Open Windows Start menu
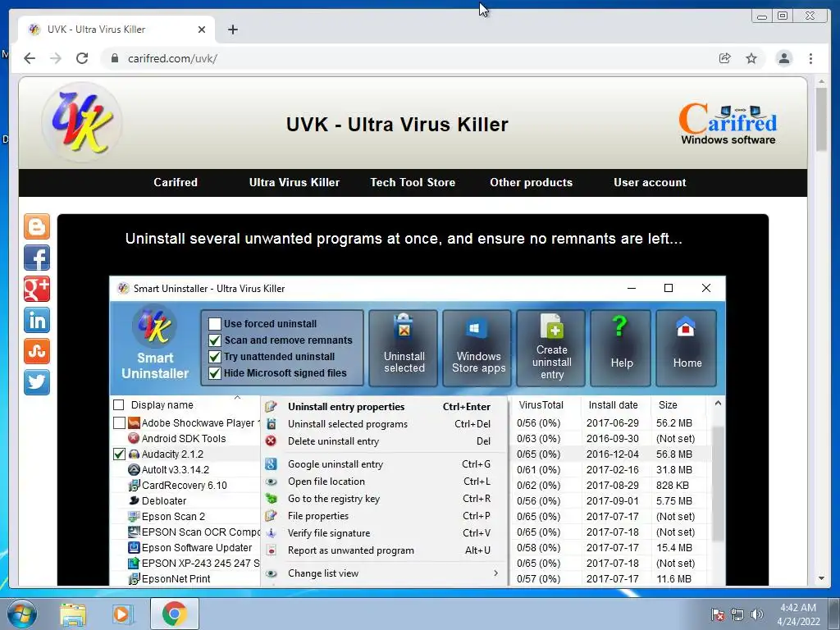The height and width of the screenshot is (630, 840). (22, 614)
